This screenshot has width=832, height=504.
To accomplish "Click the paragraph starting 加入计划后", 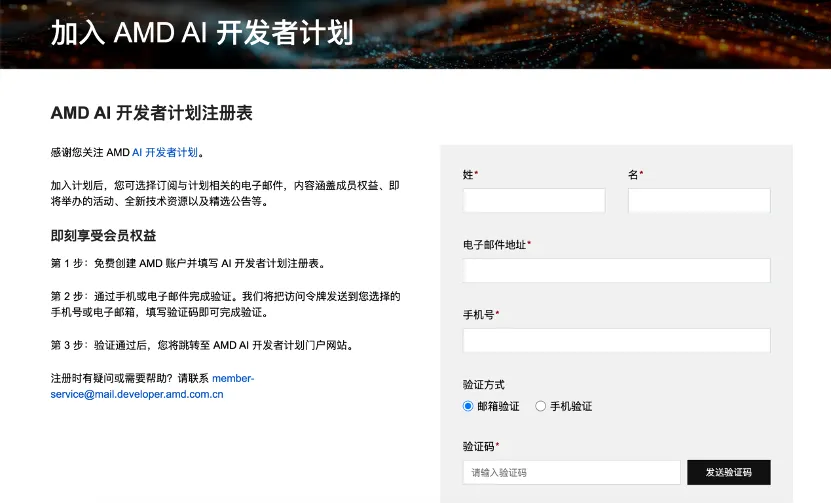I will [226, 194].
